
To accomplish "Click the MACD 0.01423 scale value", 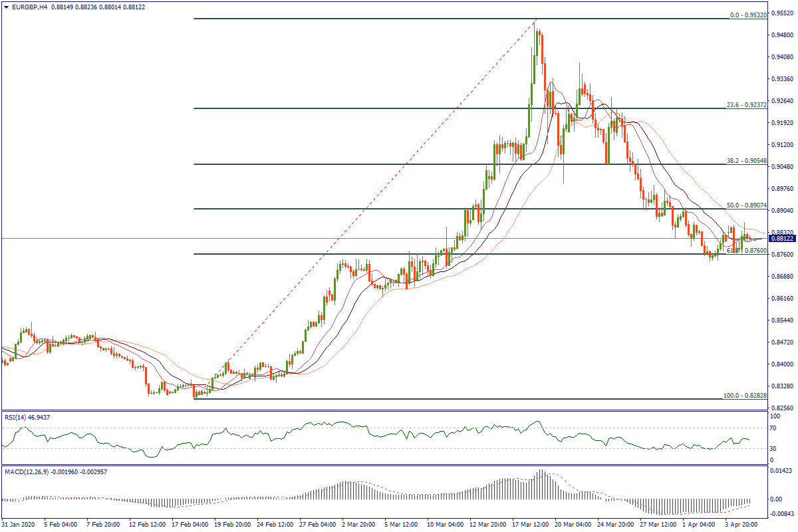I will [779, 471].
